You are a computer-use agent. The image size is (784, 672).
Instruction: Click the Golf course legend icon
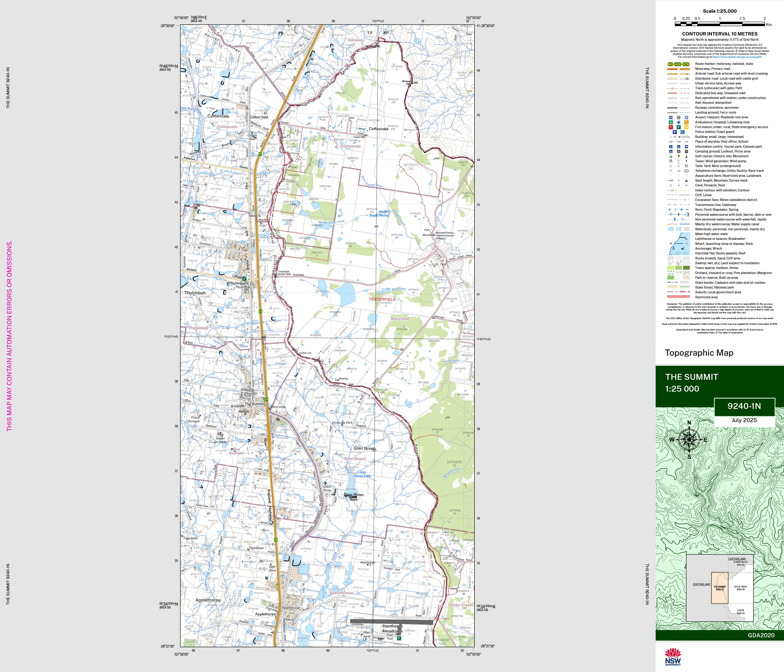[670, 156]
